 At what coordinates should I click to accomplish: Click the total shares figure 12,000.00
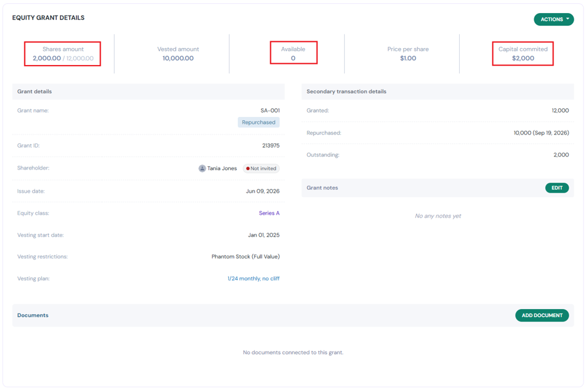pyautogui.click(x=80, y=58)
